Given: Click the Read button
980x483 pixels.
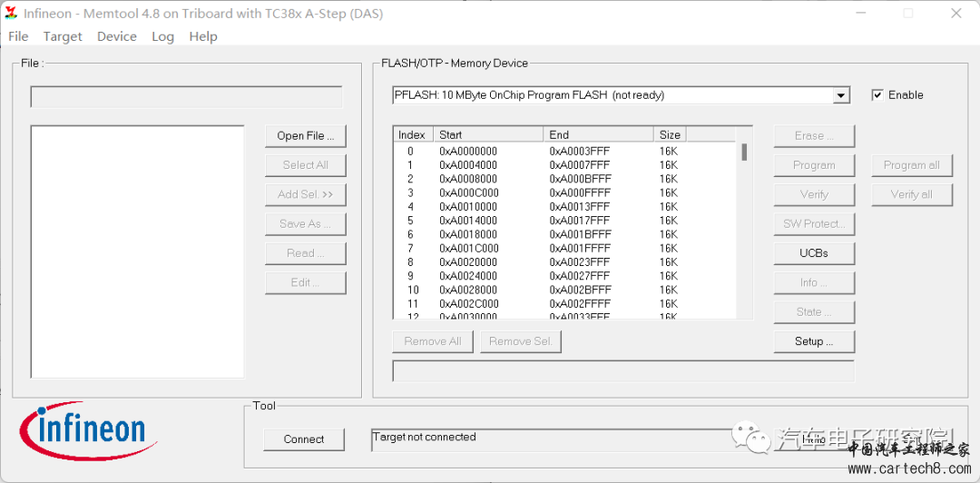Looking at the screenshot, I should (305, 253).
